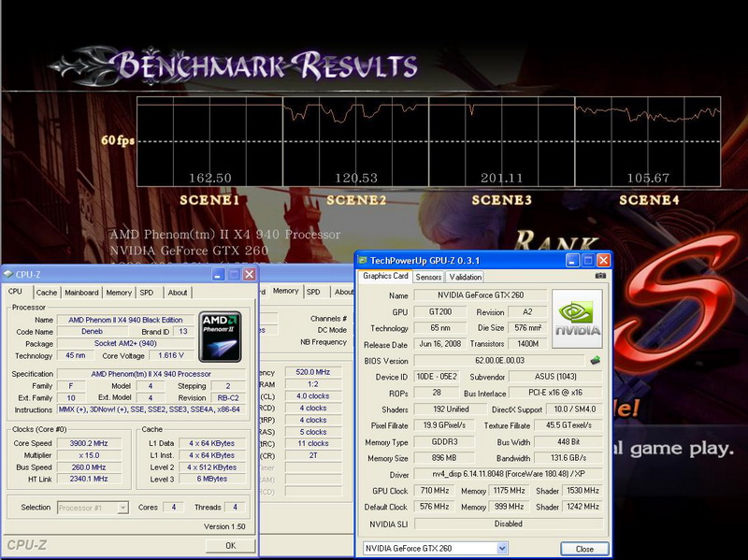Viewport: 748px width, 560px height.
Task: Click the Code Name value Deneb
Action: point(92,332)
